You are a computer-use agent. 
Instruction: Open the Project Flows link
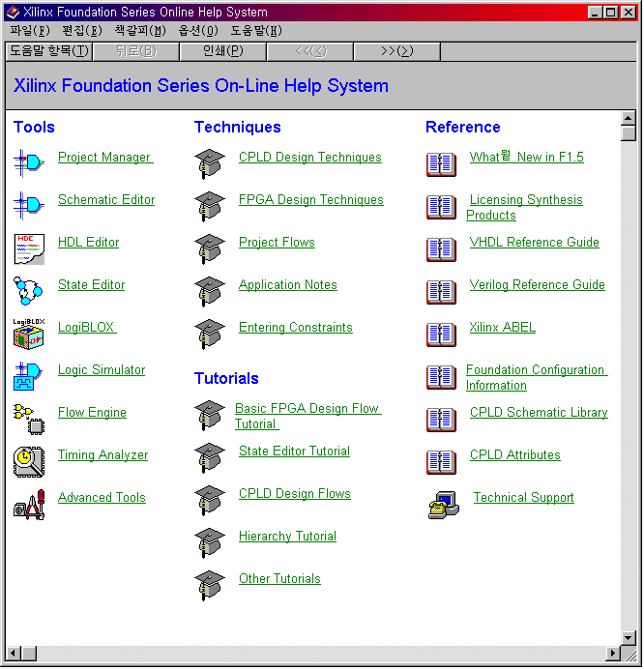277,243
